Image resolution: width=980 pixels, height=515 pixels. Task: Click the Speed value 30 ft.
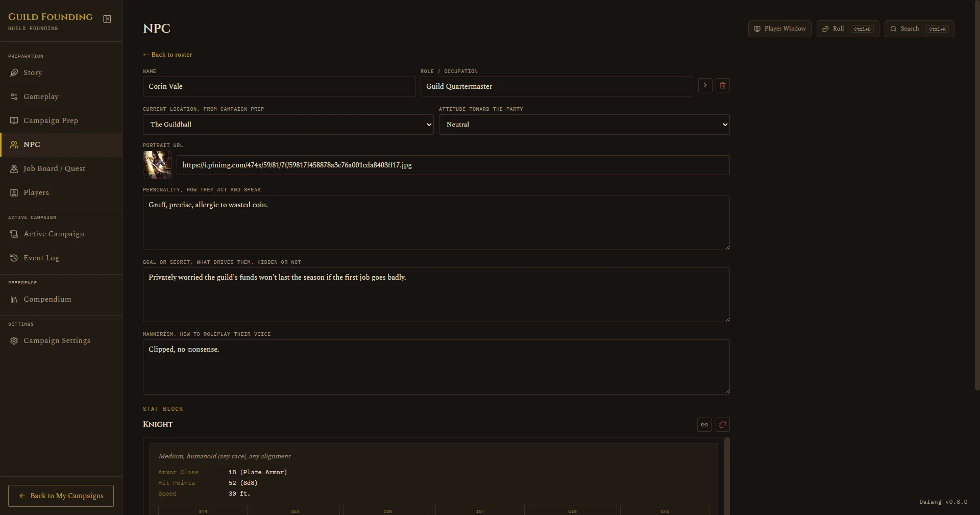(239, 494)
